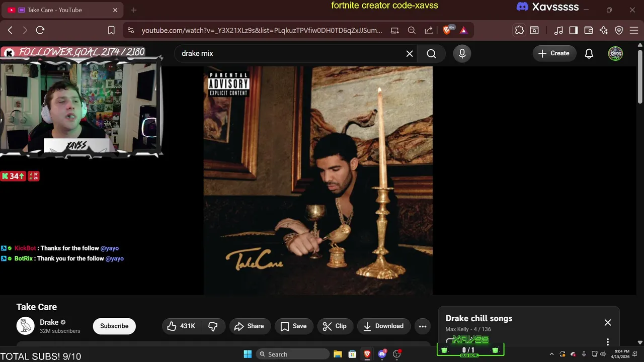644x362 pixels.
Task: Open the browser extensions puzzle icon
Action: click(x=519, y=30)
